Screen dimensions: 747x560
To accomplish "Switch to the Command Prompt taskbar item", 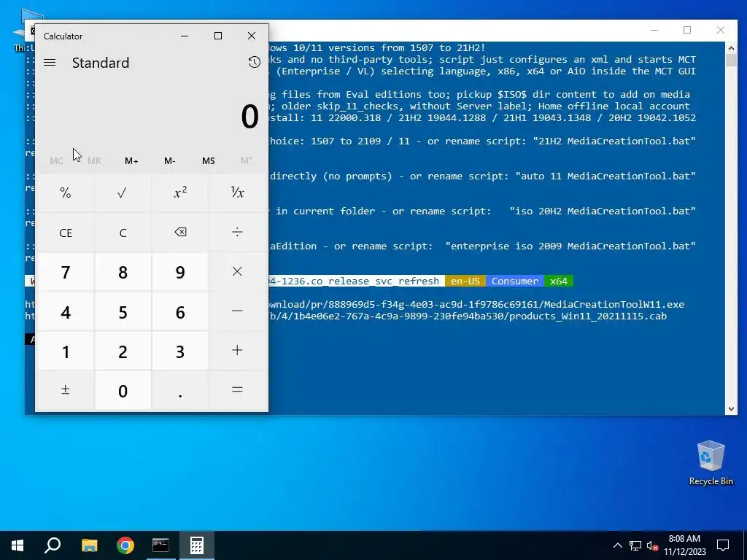I will pos(160,545).
